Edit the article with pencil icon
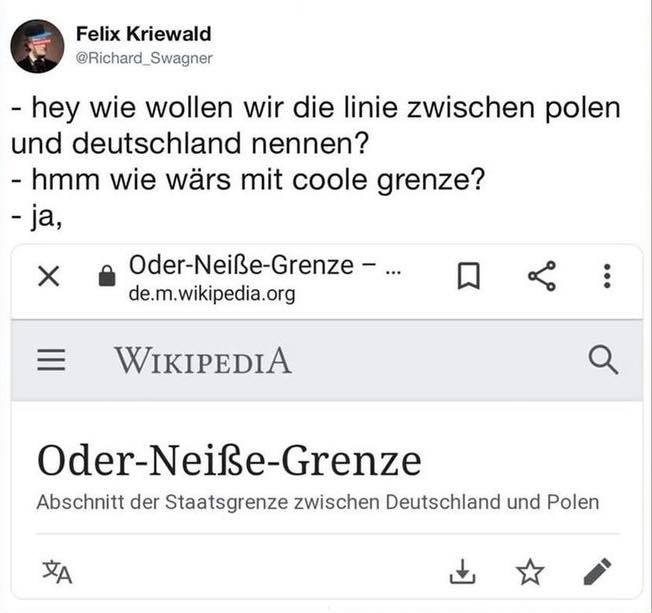Viewport: 652px width, 613px height. pyautogui.click(x=597, y=572)
